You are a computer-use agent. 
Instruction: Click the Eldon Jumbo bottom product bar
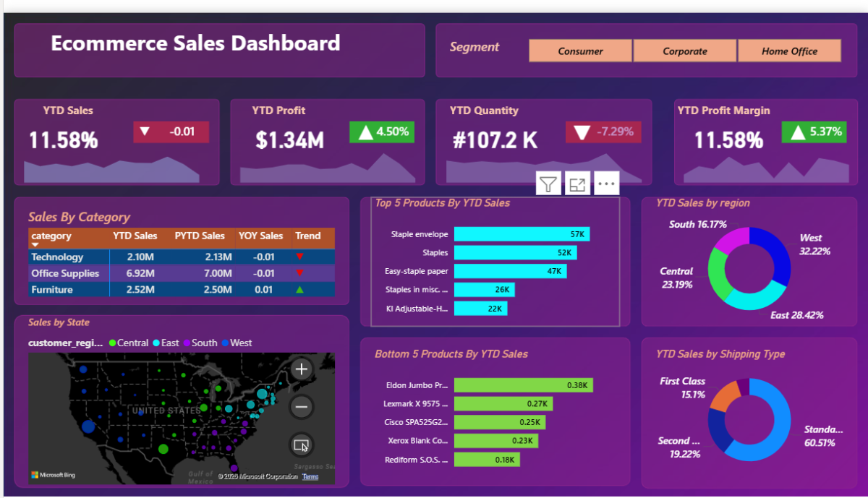[x=522, y=385]
